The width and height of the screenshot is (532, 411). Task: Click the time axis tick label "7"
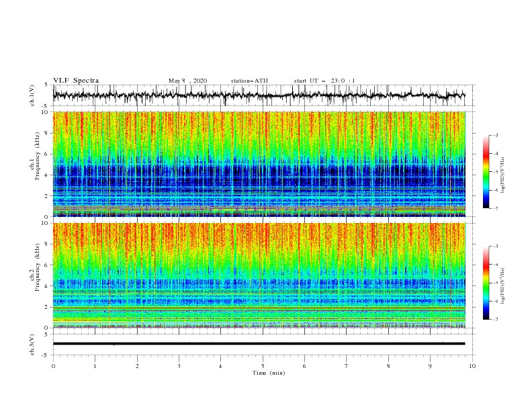pos(347,366)
